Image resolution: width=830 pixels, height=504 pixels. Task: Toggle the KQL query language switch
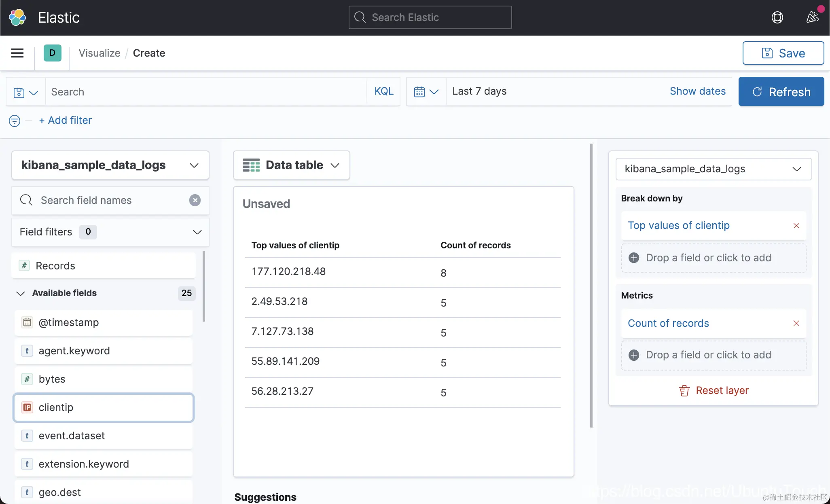coord(383,91)
